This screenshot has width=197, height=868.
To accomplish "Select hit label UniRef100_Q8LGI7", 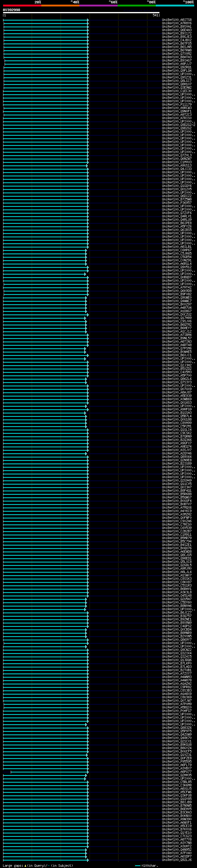I will [177, 81].
